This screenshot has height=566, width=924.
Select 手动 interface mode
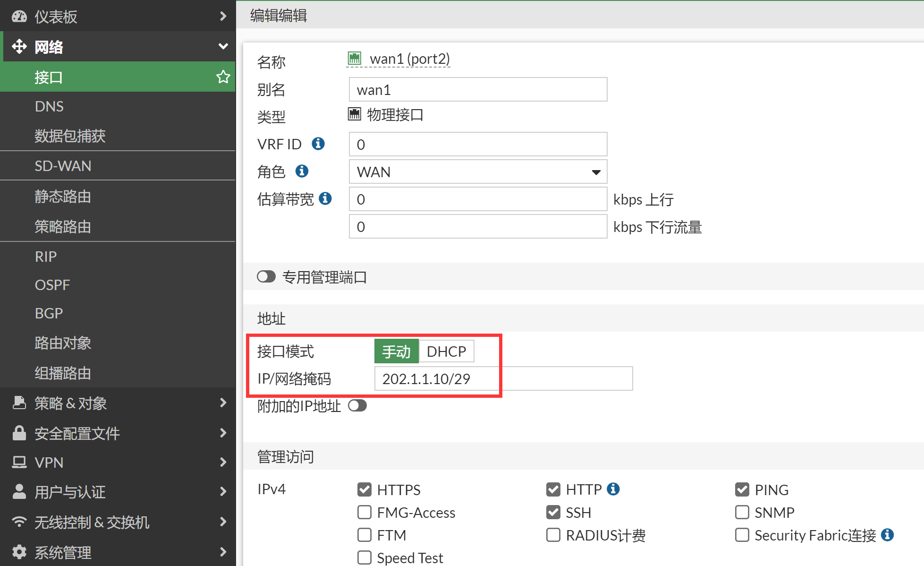396,352
